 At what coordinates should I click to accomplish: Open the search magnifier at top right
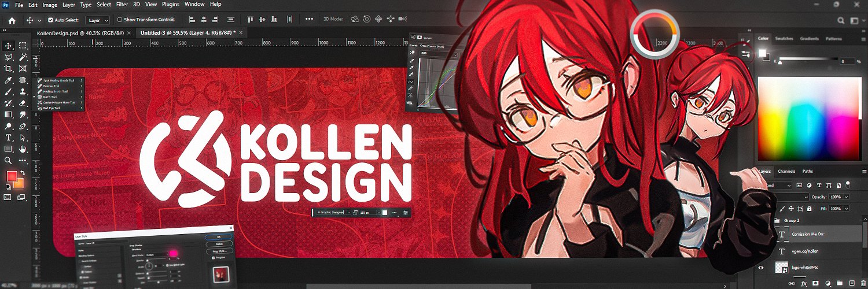(x=840, y=20)
